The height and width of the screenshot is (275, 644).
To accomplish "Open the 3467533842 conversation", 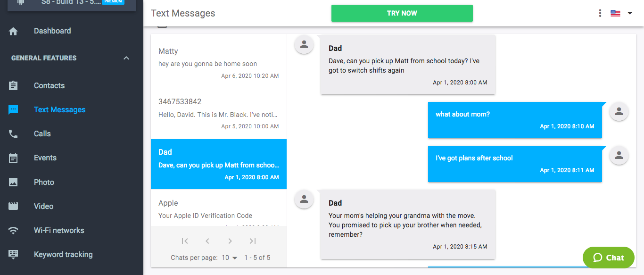I will 219,114.
